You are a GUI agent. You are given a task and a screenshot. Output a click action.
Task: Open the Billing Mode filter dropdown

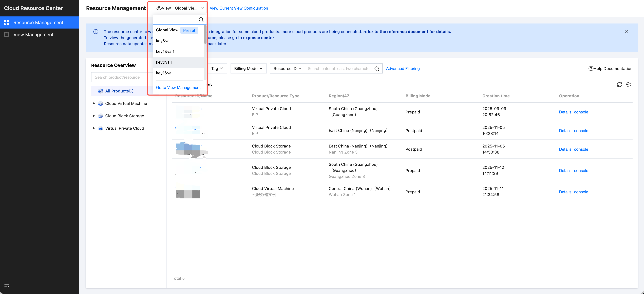click(x=248, y=69)
